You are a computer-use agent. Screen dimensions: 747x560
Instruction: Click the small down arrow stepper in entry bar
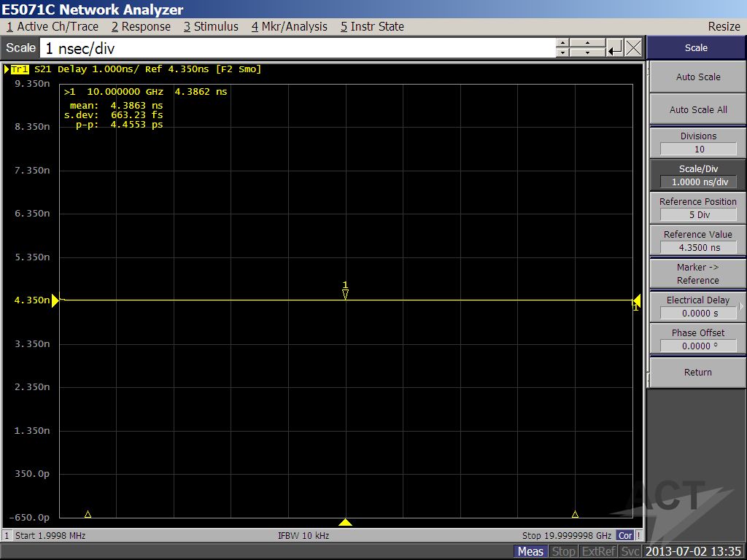pos(562,53)
